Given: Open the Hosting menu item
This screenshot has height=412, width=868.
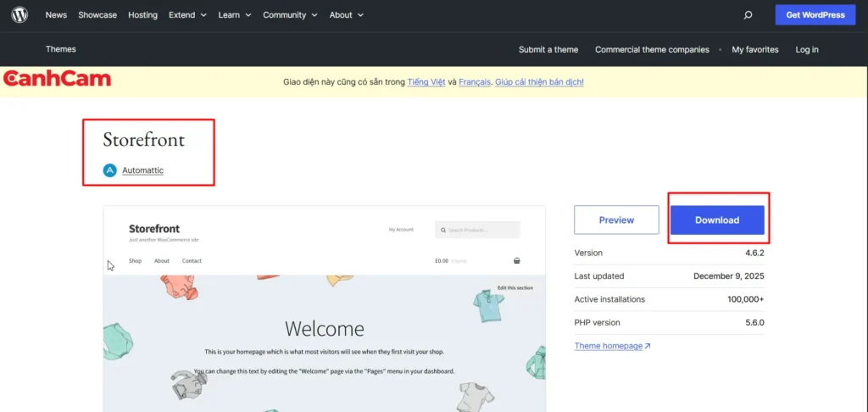Looking at the screenshot, I should pos(142,15).
